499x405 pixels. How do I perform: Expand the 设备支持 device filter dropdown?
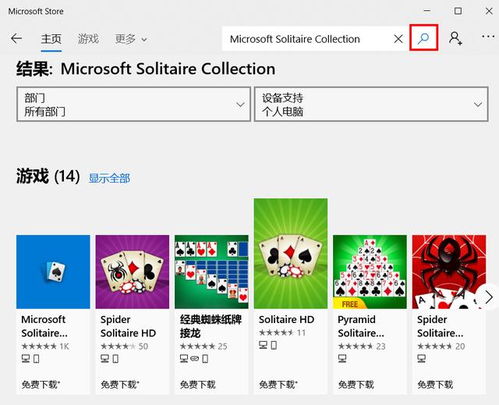point(371,104)
